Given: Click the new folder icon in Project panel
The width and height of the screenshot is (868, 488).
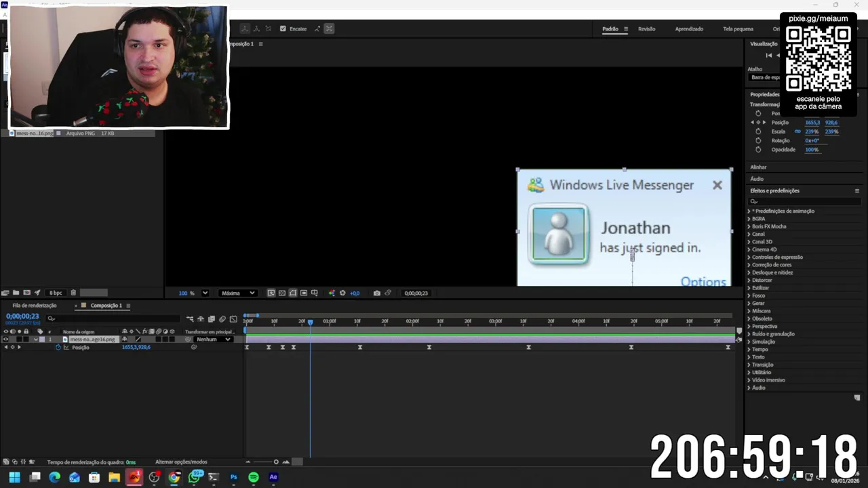Looking at the screenshot, I should (x=16, y=293).
